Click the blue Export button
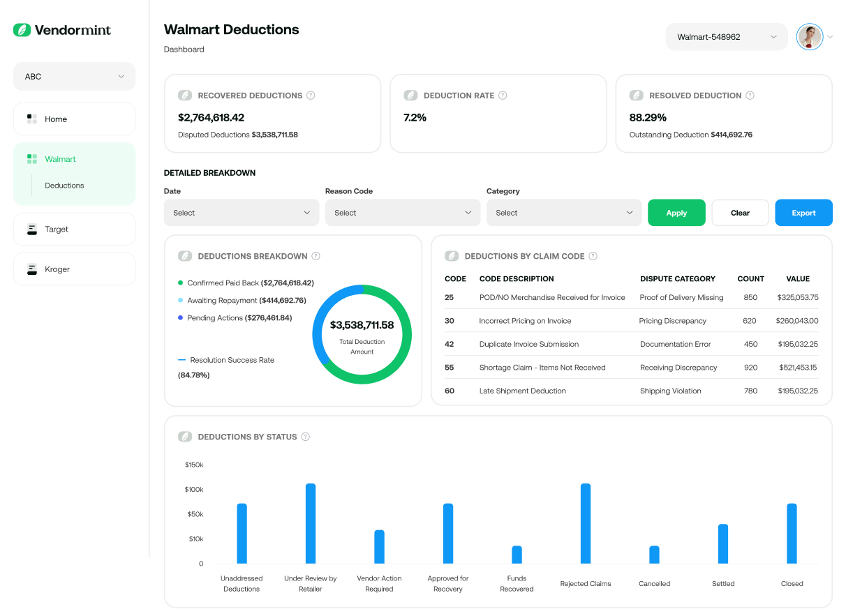Screen dimensions: 846x616 pyautogui.click(x=803, y=213)
